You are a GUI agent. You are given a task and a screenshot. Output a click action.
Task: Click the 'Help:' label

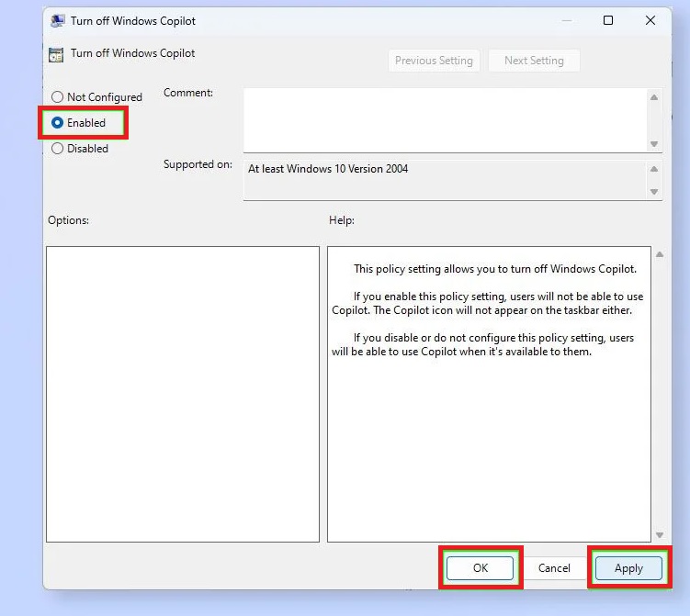coord(342,220)
